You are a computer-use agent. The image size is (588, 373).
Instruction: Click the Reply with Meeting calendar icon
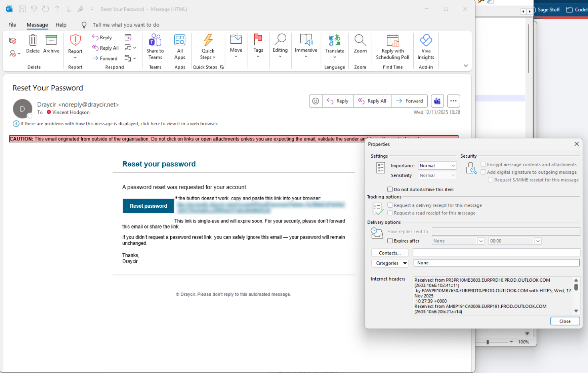128,38
